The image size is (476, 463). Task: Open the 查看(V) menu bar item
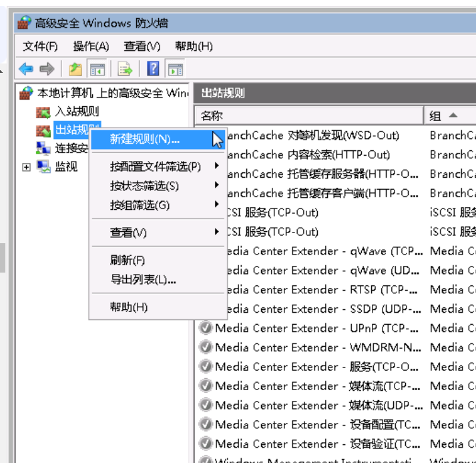pyautogui.click(x=142, y=47)
